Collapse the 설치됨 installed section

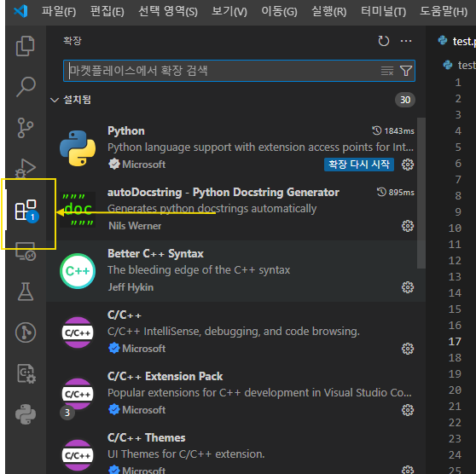coord(55,100)
